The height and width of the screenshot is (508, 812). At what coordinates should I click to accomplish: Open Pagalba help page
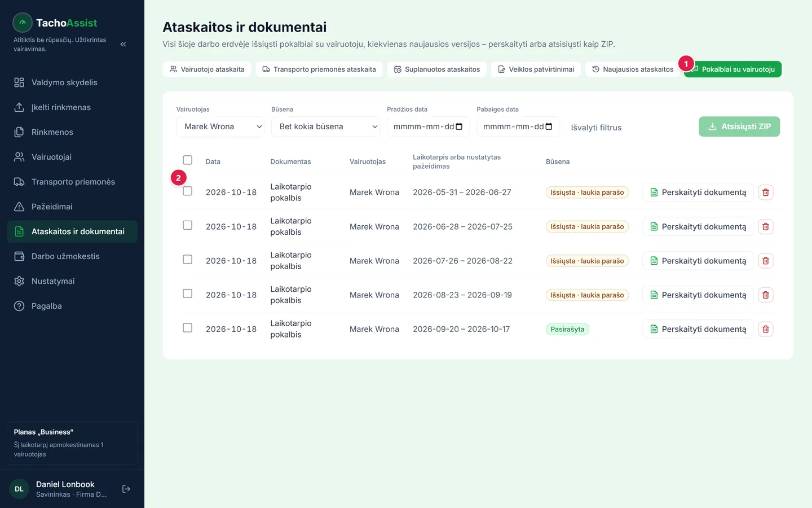coord(72,306)
